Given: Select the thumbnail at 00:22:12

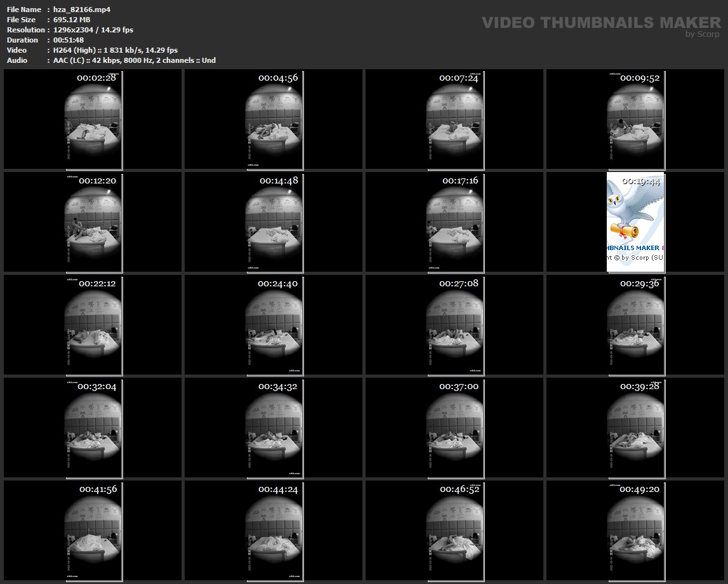Looking at the screenshot, I should coord(93,324).
